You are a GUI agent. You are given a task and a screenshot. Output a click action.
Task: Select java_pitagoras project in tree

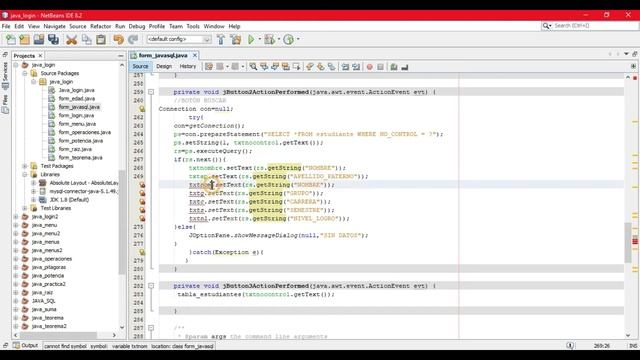[x=49, y=267]
